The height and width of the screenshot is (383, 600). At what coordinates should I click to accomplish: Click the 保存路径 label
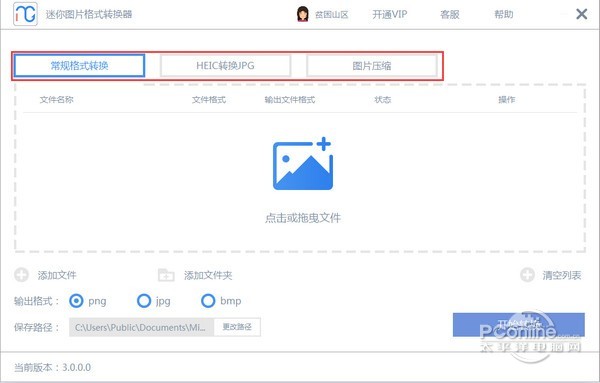coord(36,328)
